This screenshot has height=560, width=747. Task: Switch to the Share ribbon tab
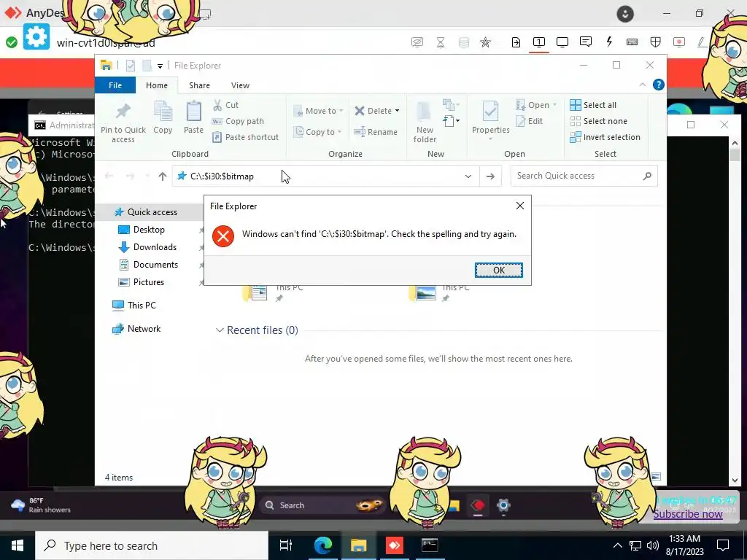coord(199,85)
